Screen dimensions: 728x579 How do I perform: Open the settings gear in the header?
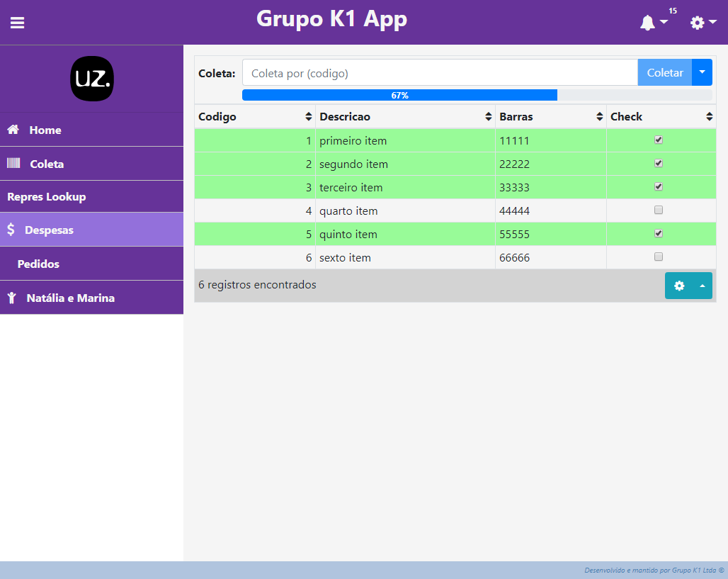(x=697, y=23)
